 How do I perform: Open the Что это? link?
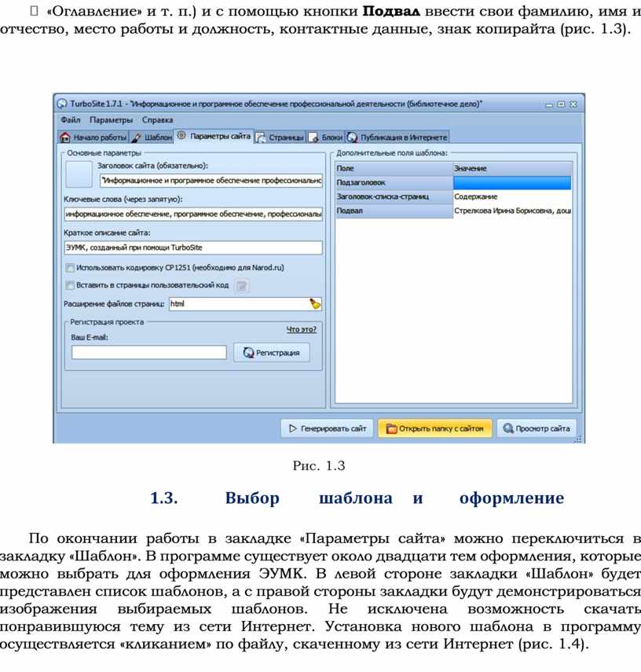click(x=301, y=329)
